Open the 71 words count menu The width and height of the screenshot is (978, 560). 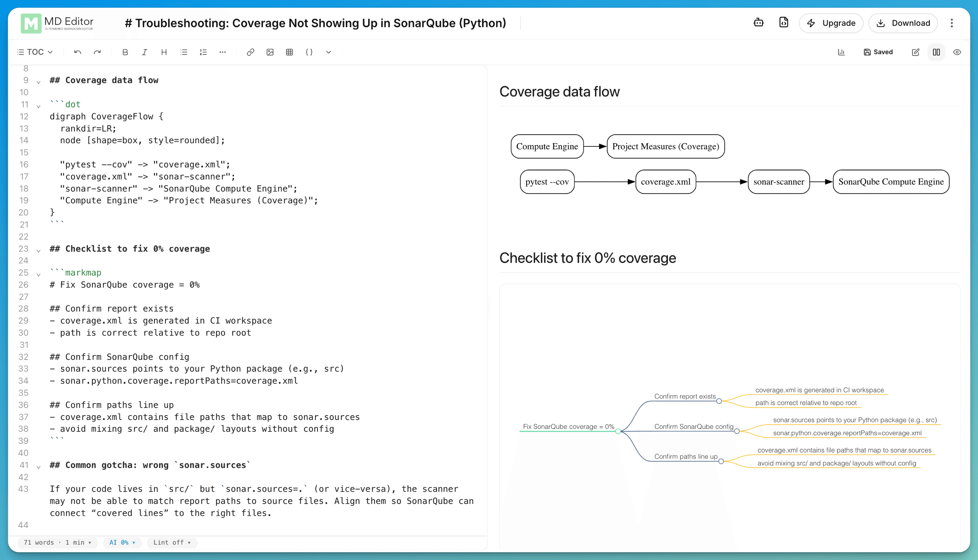(x=57, y=543)
